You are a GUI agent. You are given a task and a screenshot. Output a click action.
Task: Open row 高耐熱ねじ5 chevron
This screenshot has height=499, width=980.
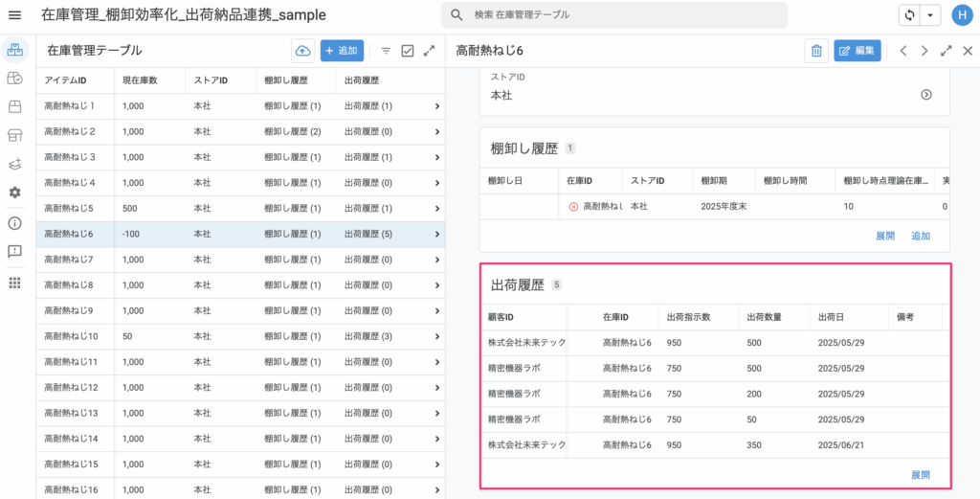[437, 208]
